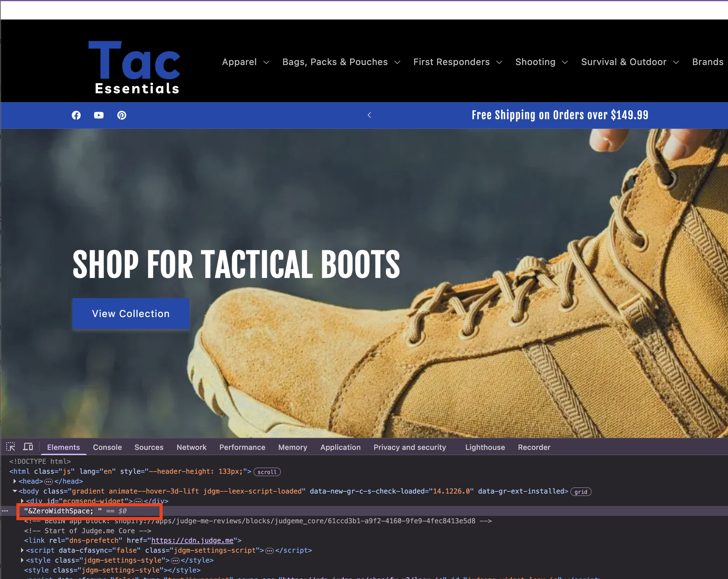The height and width of the screenshot is (579, 728).
Task: Click the Tac Essentials logo
Action: [x=134, y=67]
